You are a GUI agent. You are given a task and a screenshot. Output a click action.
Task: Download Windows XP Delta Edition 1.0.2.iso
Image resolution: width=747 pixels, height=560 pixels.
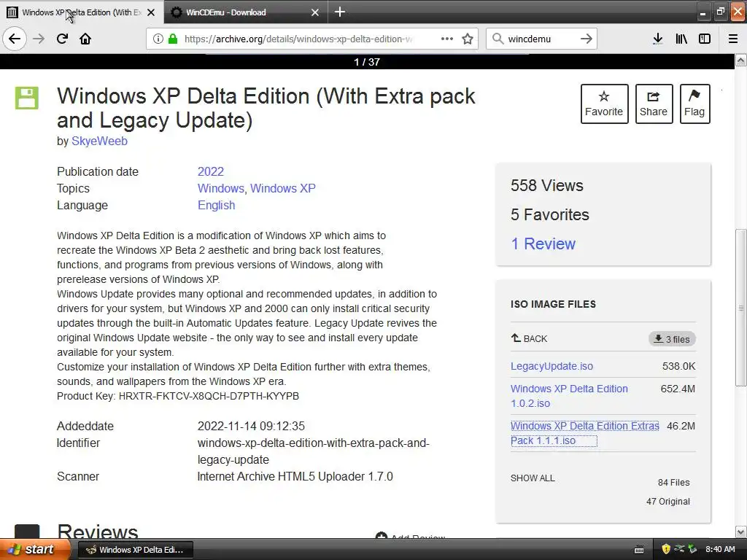pyautogui.click(x=569, y=396)
